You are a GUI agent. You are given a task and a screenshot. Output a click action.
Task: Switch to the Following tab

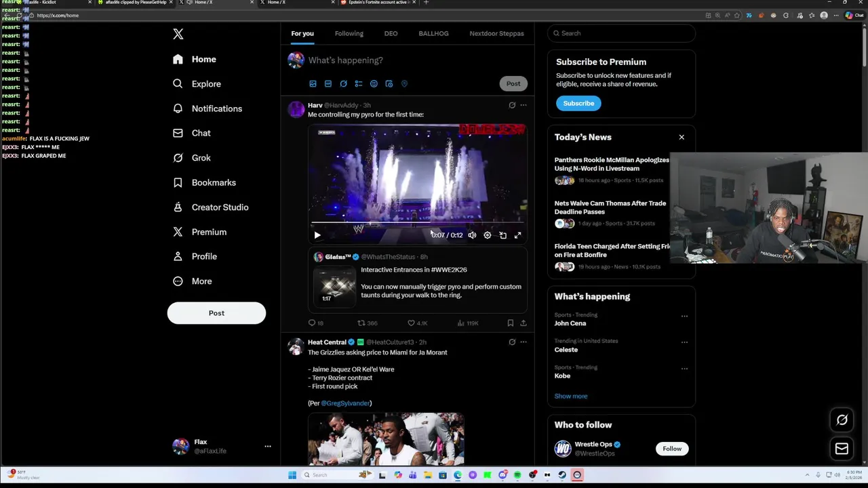[x=349, y=33]
